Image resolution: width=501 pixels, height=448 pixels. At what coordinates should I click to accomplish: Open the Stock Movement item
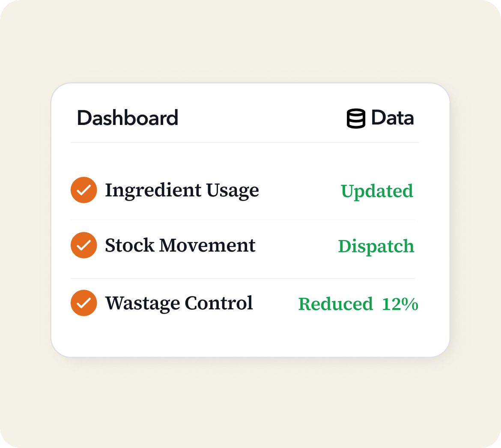[x=180, y=246]
